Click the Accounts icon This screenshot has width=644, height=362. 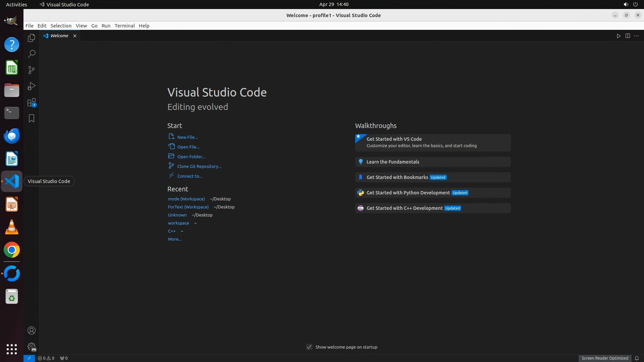[x=32, y=330]
